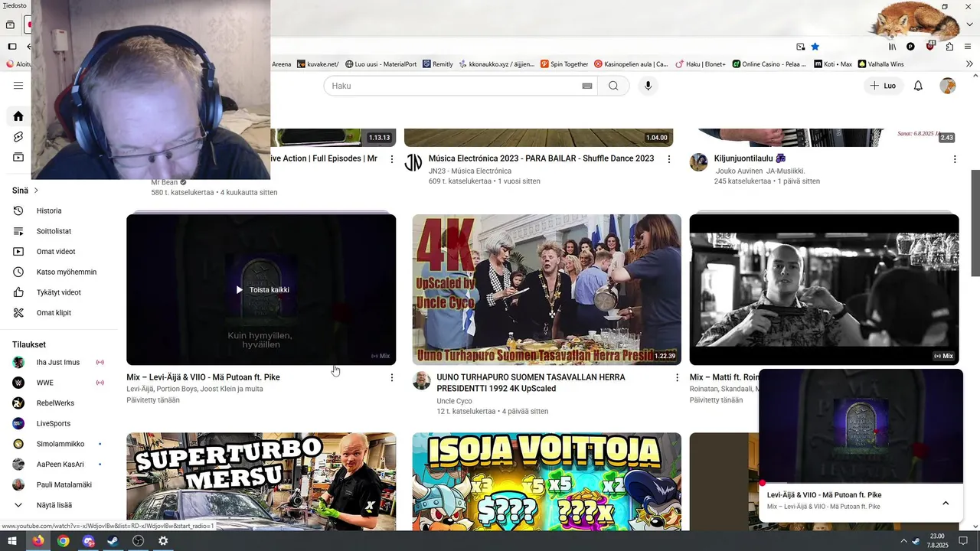More options for Uuno Turhapuro video

pos(677,378)
